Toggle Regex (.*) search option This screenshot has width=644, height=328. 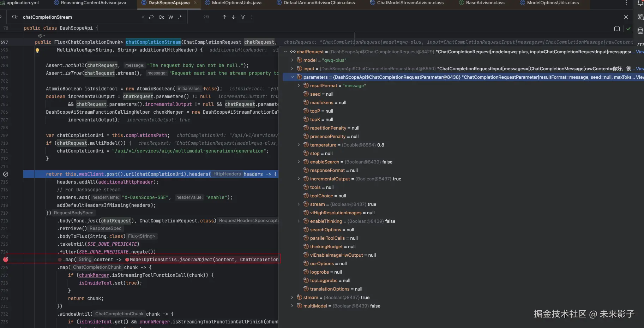(x=180, y=17)
